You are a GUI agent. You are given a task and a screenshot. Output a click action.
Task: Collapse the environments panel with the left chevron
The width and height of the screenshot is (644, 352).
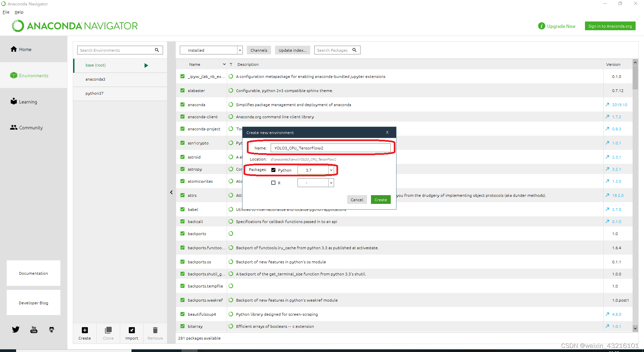click(x=171, y=192)
